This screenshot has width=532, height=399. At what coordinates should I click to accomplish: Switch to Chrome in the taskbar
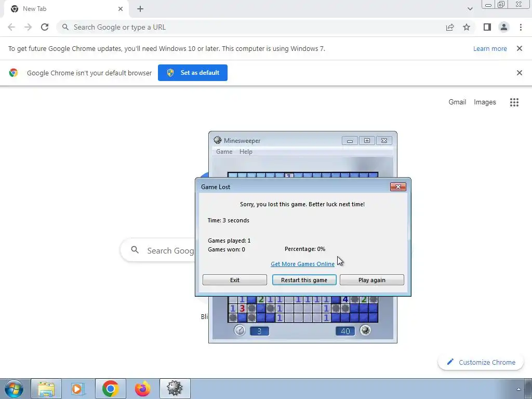(110, 389)
